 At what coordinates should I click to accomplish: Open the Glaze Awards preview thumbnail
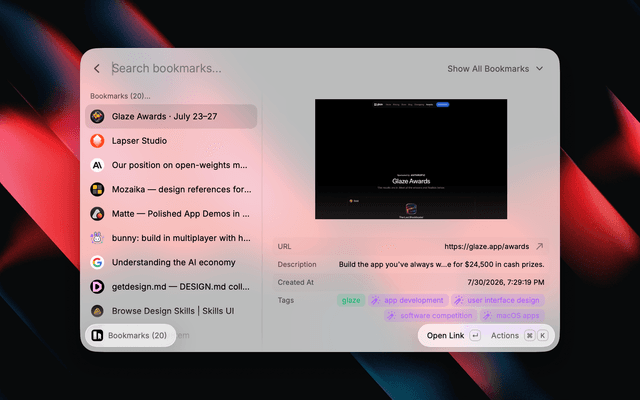coord(411,159)
